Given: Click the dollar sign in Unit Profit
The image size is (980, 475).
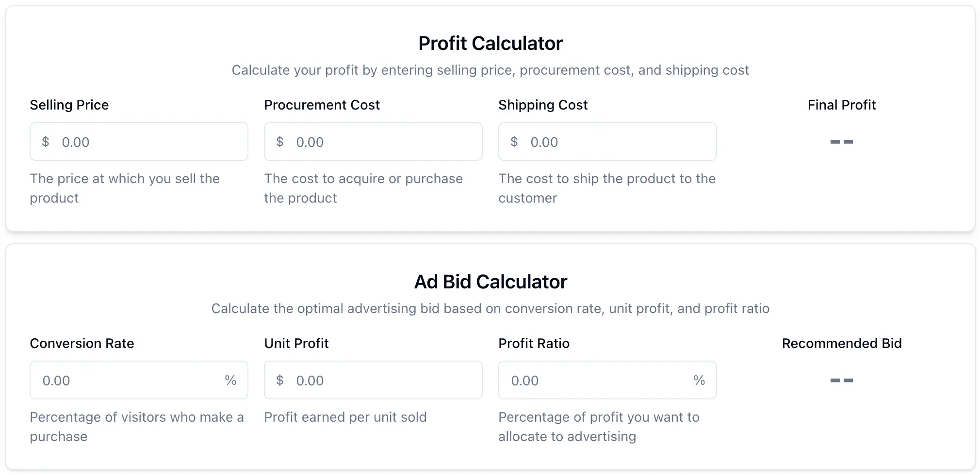Looking at the screenshot, I should [280, 380].
